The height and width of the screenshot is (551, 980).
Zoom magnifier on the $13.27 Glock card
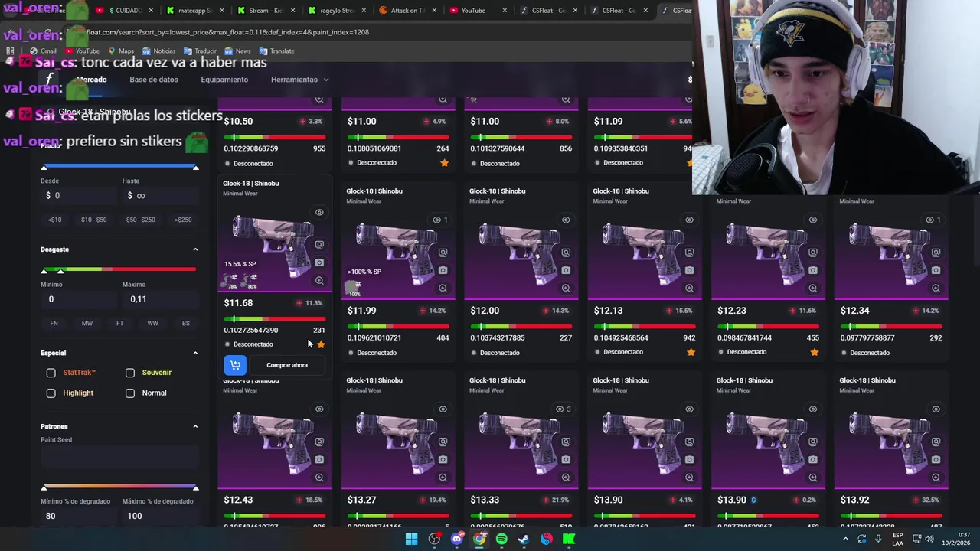click(x=443, y=478)
